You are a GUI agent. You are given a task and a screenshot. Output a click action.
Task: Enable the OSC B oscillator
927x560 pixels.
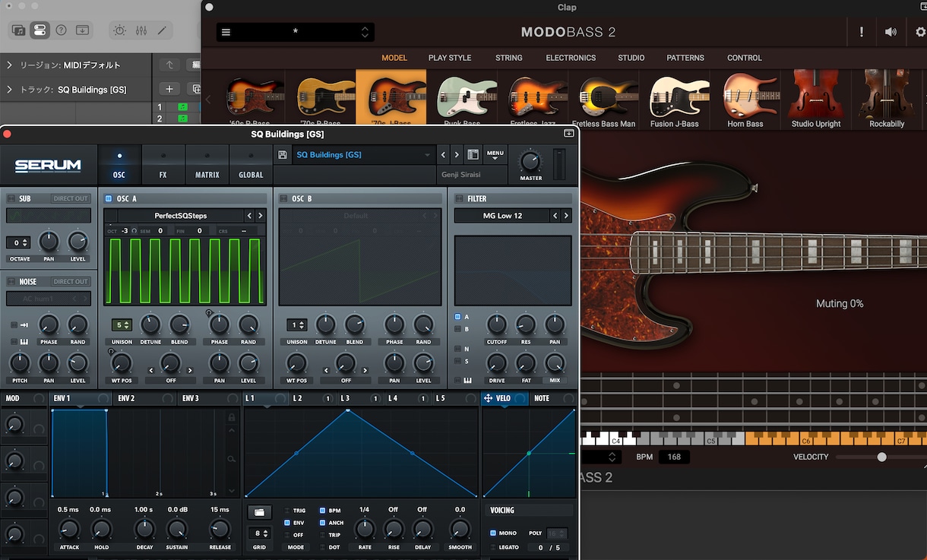coord(283,198)
